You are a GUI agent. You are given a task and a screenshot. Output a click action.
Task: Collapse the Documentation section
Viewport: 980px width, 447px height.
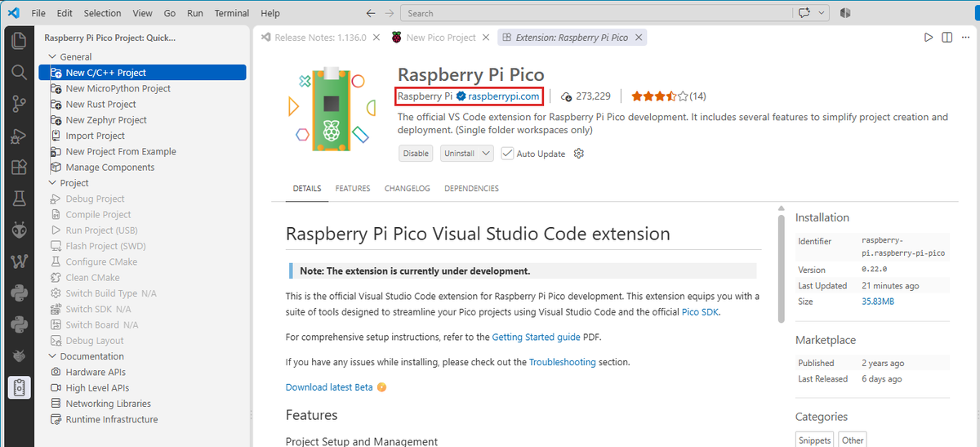52,356
